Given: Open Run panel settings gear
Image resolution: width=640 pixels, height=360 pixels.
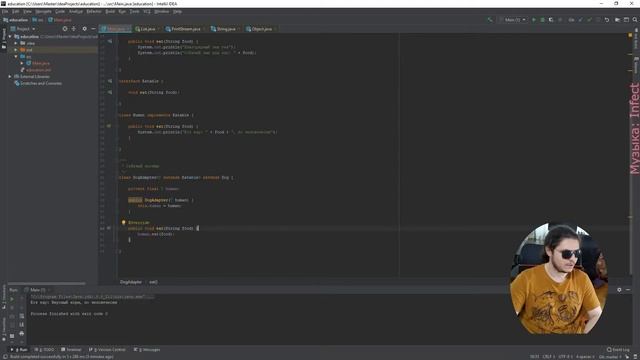Looking at the screenshot, I should (619, 290).
